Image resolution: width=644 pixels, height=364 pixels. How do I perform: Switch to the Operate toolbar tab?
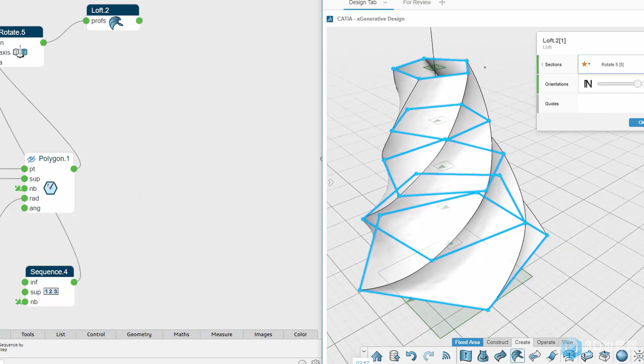[546, 342]
